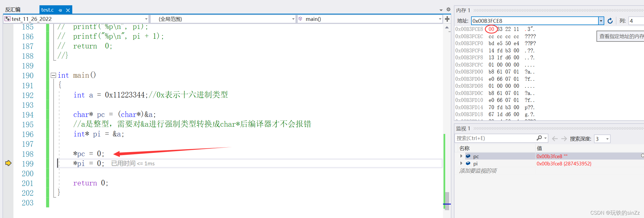Click the 值 column header
The height and width of the screenshot is (218, 644).
click(x=539, y=148)
